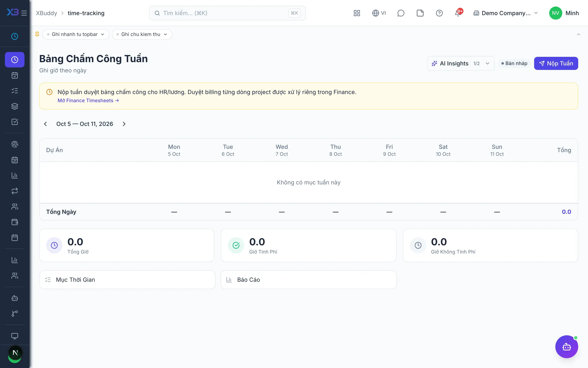Open the wallet sidebar icon
Screen dimensions: 588x368
coord(14,222)
